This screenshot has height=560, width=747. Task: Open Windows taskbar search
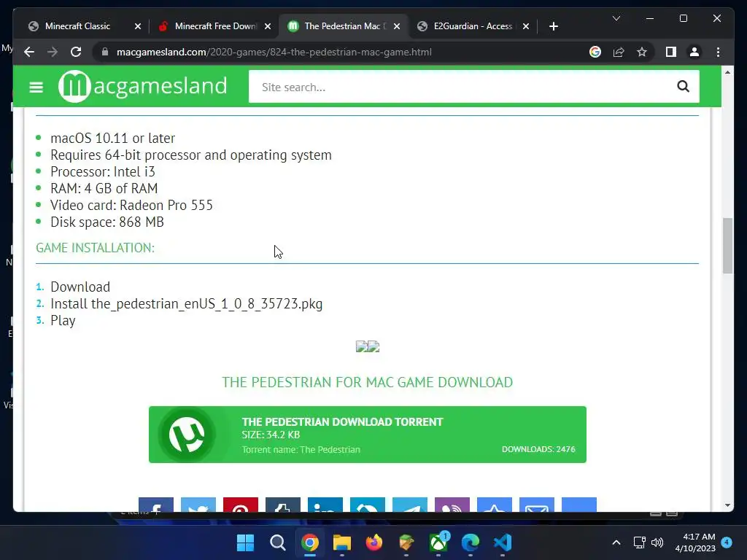[277, 542]
